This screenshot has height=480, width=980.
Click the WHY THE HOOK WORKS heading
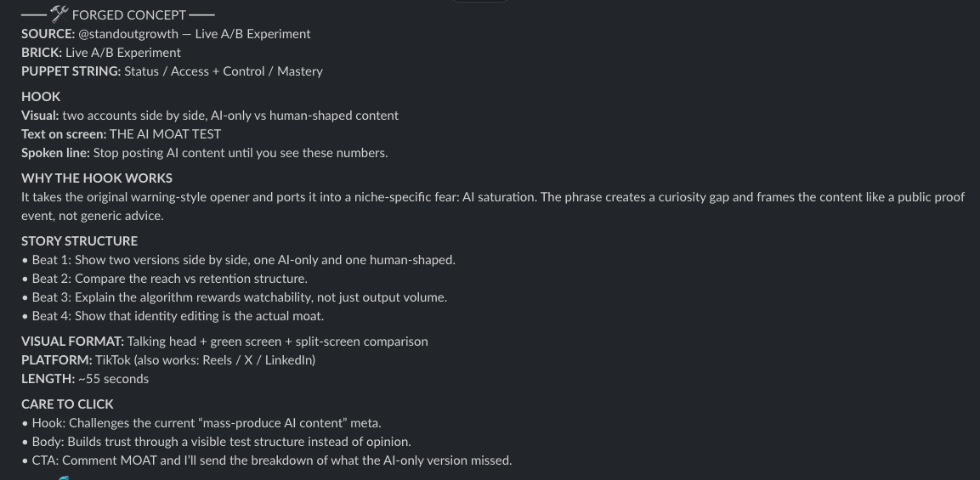coord(97,178)
